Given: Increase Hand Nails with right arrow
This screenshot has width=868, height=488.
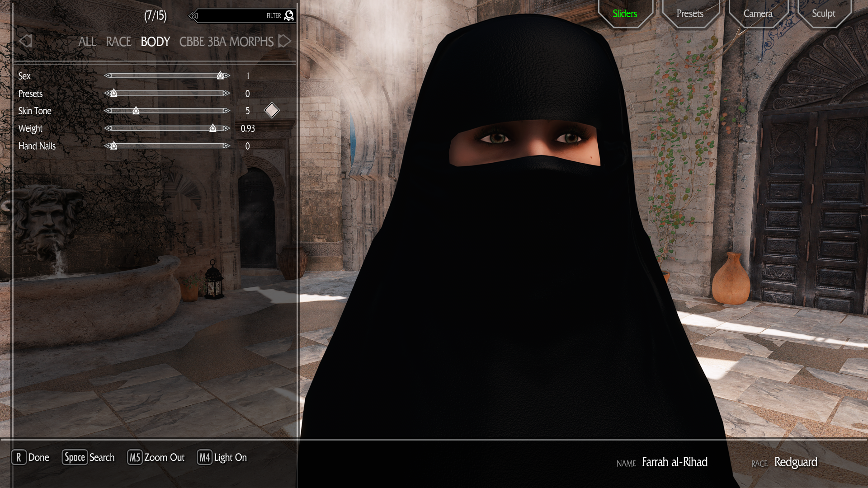Looking at the screenshot, I should (226, 146).
